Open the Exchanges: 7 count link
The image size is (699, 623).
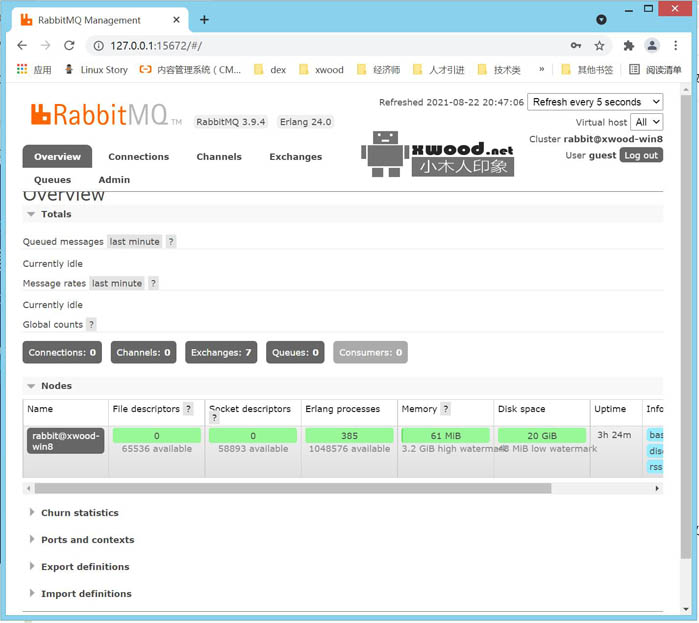221,352
